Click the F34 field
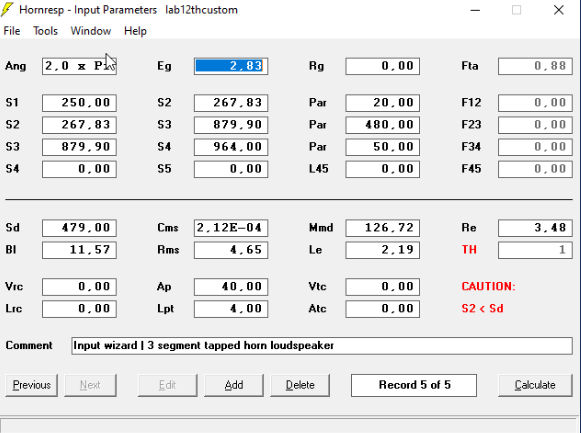Image resolution: width=581 pixels, height=433 pixels. pos(535,147)
